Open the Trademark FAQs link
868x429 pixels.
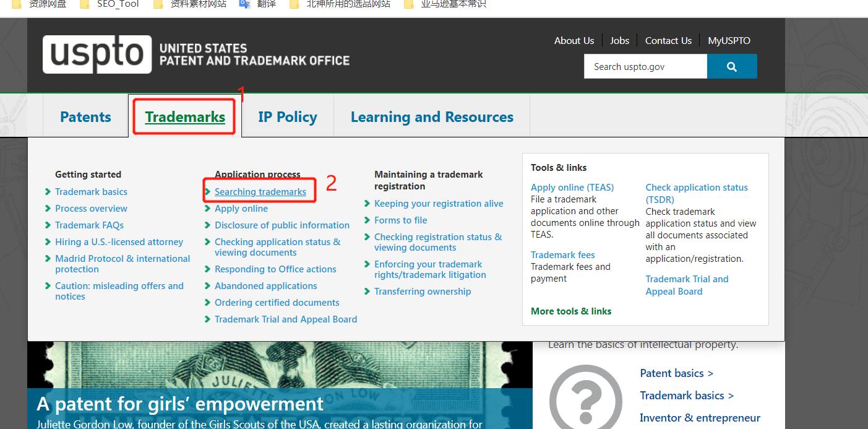tap(89, 225)
